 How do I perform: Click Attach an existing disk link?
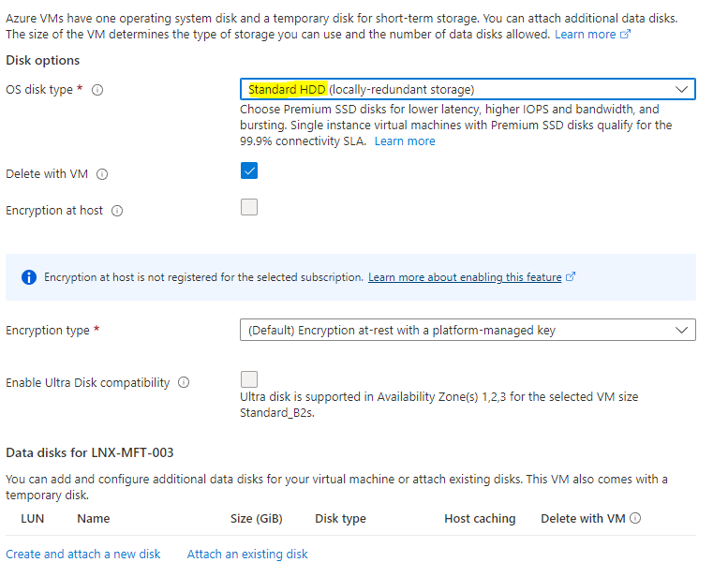tap(247, 555)
